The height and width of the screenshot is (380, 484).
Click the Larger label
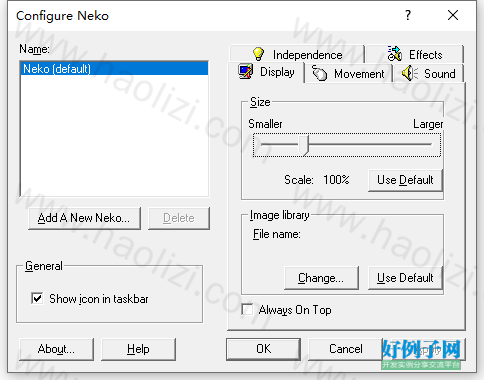[x=428, y=124]
